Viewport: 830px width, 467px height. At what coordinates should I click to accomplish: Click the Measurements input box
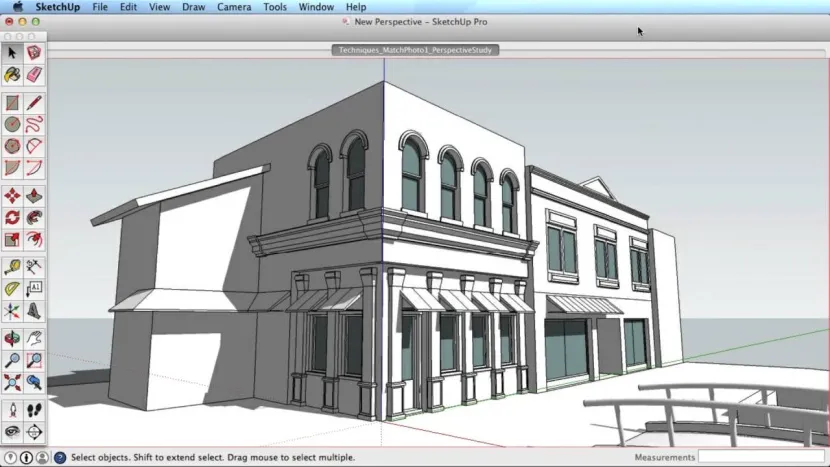click(x=761, y=457)
